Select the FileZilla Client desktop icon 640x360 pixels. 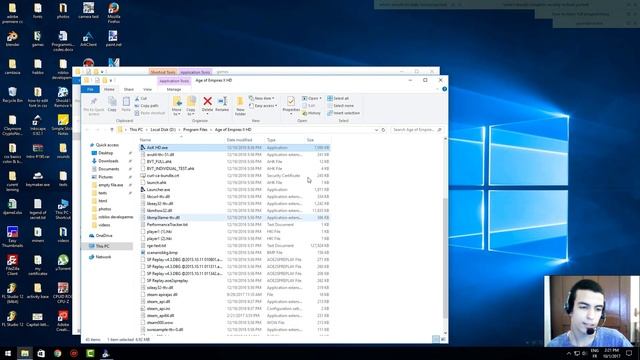[13, 265]
